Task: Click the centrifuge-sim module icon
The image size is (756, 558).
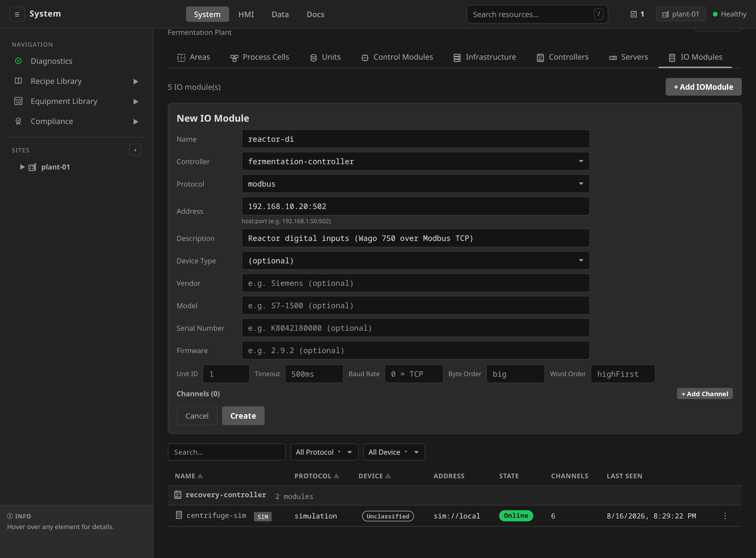Action: point(179,515)
